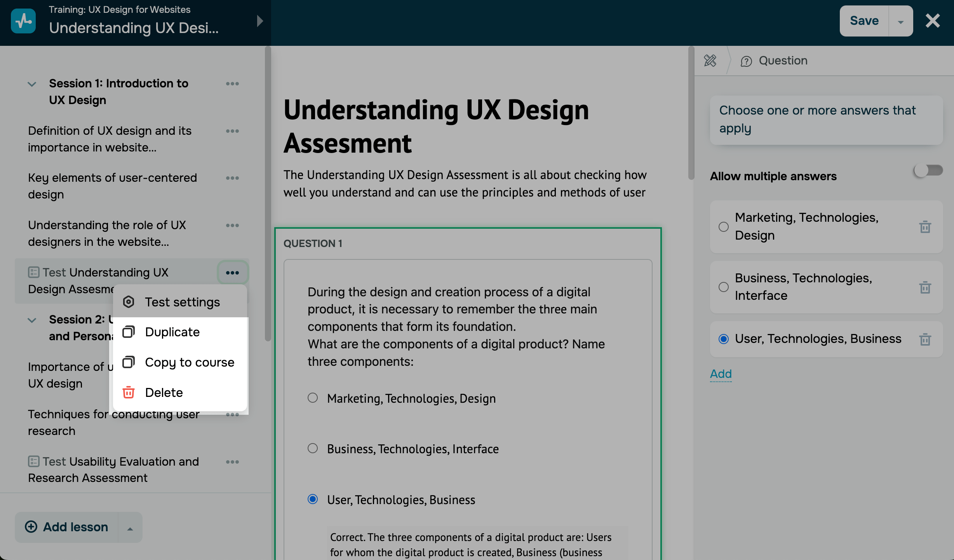Image resolution: width=954 pixels, height=560 pixels.
Task: Open Key elements of user-centered design lesson
Action: click(112, 186)
